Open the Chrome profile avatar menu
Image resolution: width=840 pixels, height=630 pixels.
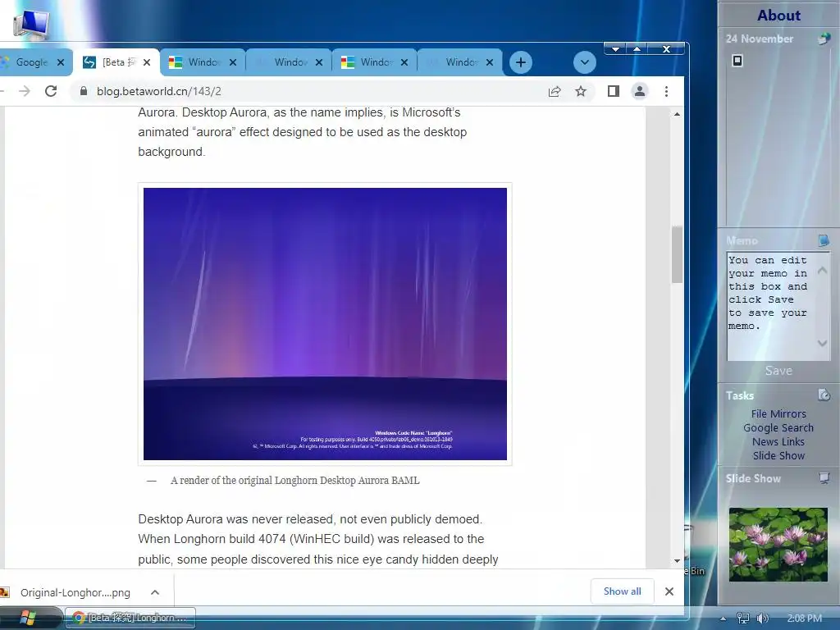pyautogui.click(x=640, y=92)
